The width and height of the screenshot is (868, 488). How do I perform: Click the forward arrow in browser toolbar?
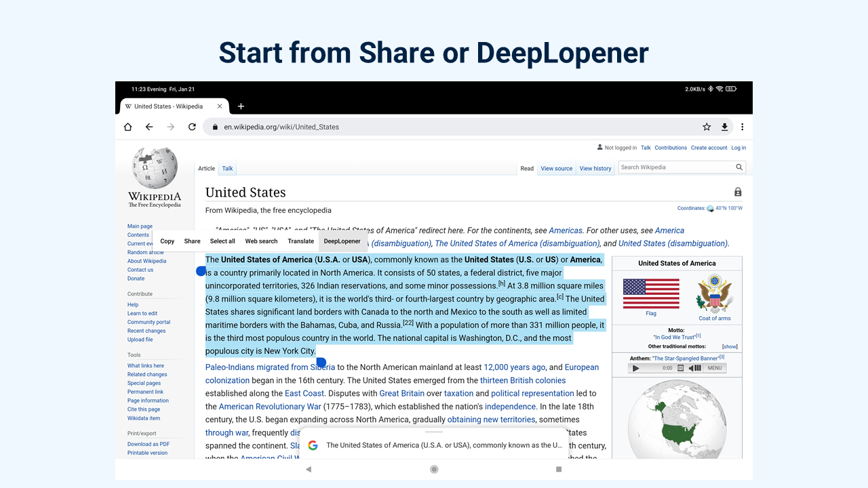[171, 127]
